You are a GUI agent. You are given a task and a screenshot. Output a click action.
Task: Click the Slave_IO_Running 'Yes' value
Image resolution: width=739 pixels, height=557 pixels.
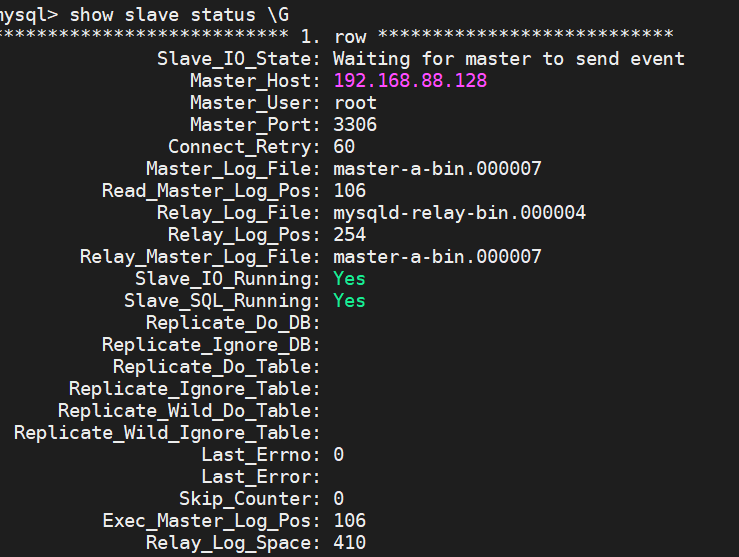(x=349, y=279)
